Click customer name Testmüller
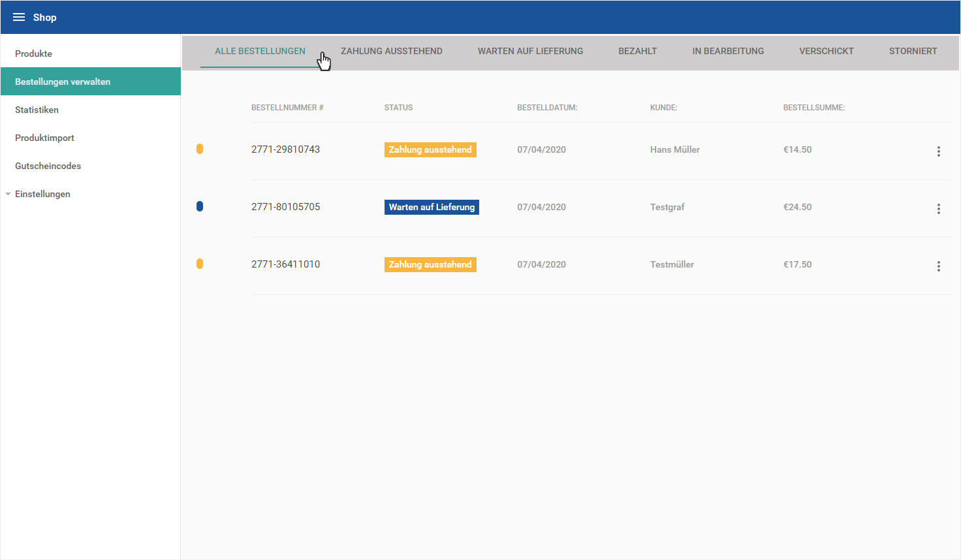The height and width of the screenshot is (560, 961). [672, 264]
